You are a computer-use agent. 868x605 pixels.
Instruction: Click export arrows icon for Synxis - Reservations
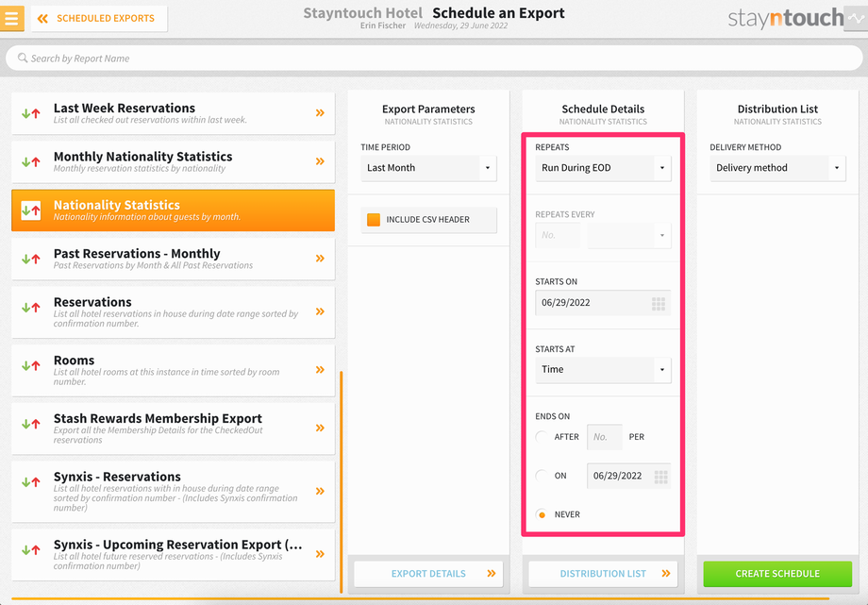[30, 482]
